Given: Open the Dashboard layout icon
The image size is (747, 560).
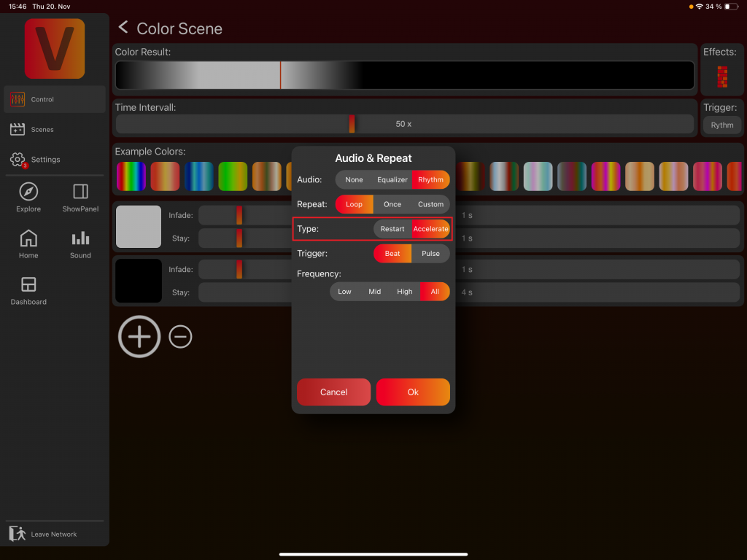Looking at the screenshot, I should [x=28, y=284].
